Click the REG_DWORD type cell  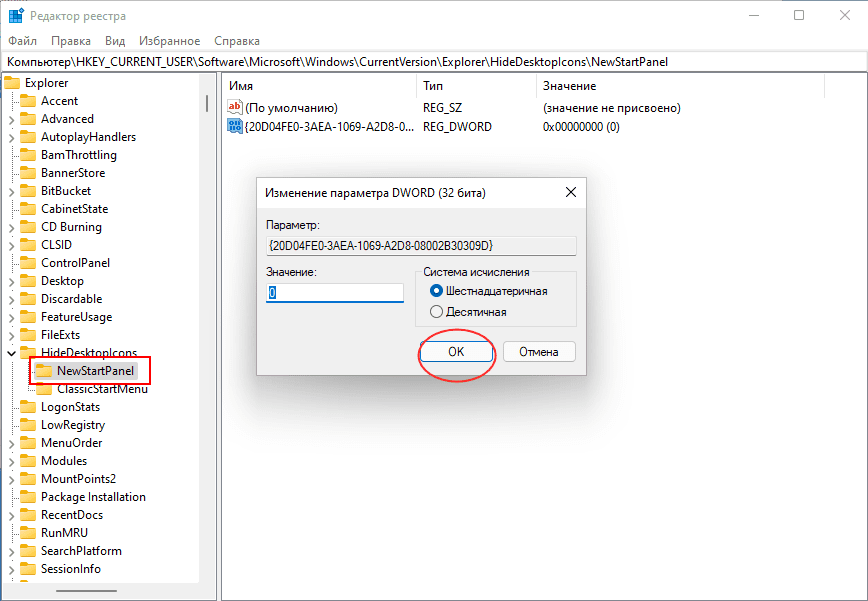pyautogui.click(x=457, y=127)
